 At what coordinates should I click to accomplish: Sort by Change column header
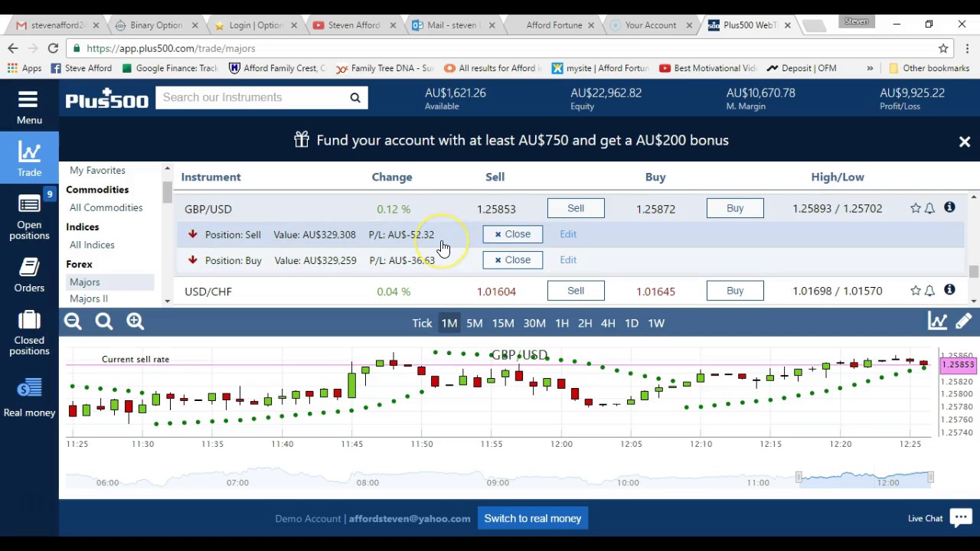tap(392, 177)
